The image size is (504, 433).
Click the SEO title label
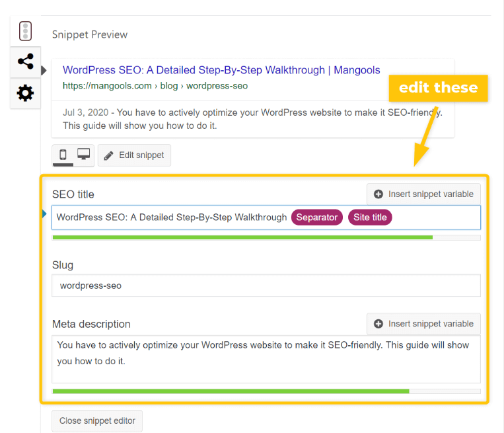(x=73, y=194)
